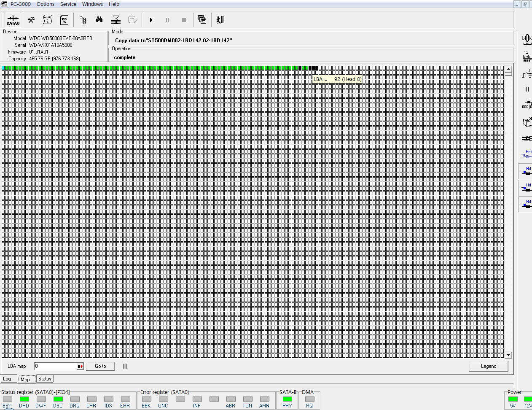Click the tree structure icon in toolbar
Viewport: 532px width, 410px height.
[x=83, y=20]
